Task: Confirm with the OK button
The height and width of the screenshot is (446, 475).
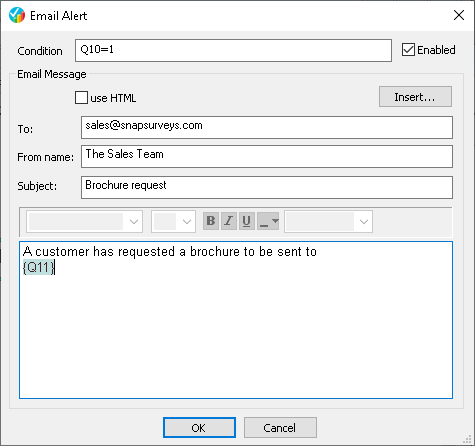Action: coord(199,428)
